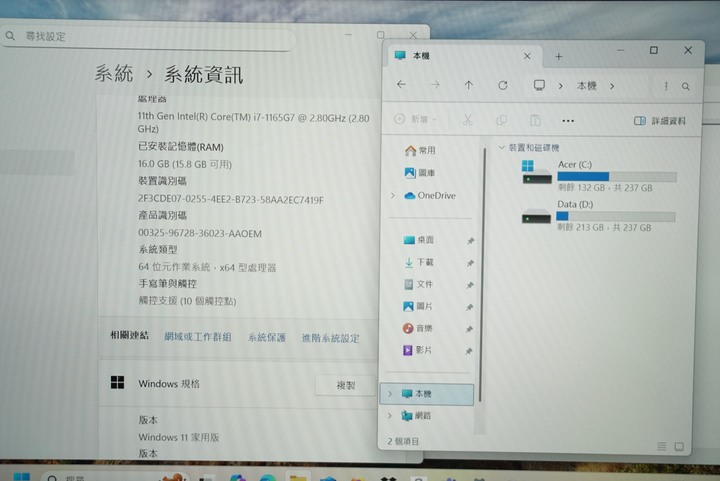Click the 2F3CDE07 device ID text
This screenshot has width=720, height=481.
click(231, 199)
